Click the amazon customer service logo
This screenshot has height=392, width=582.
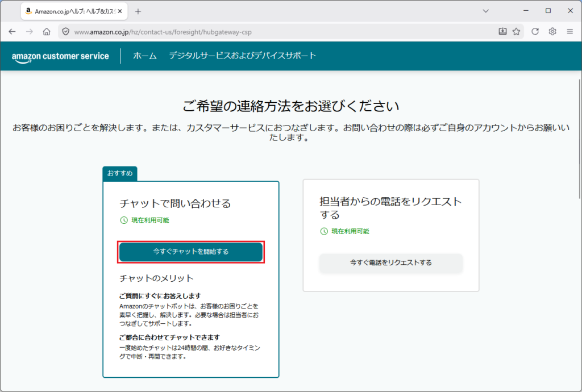(60, 57)
